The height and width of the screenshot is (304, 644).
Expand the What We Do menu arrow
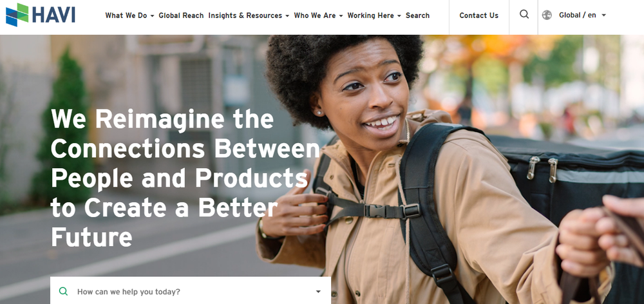[153, 16]
